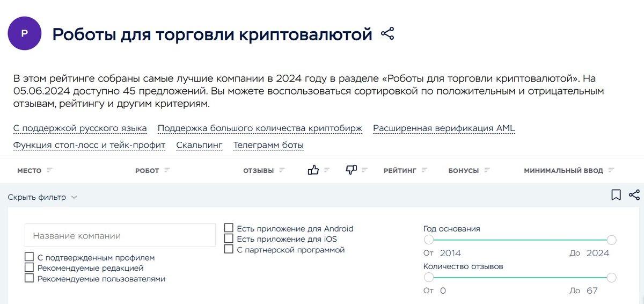Click the bookmark icon above the filter
This screenshot has width=644, height=304.
(616, 195)
